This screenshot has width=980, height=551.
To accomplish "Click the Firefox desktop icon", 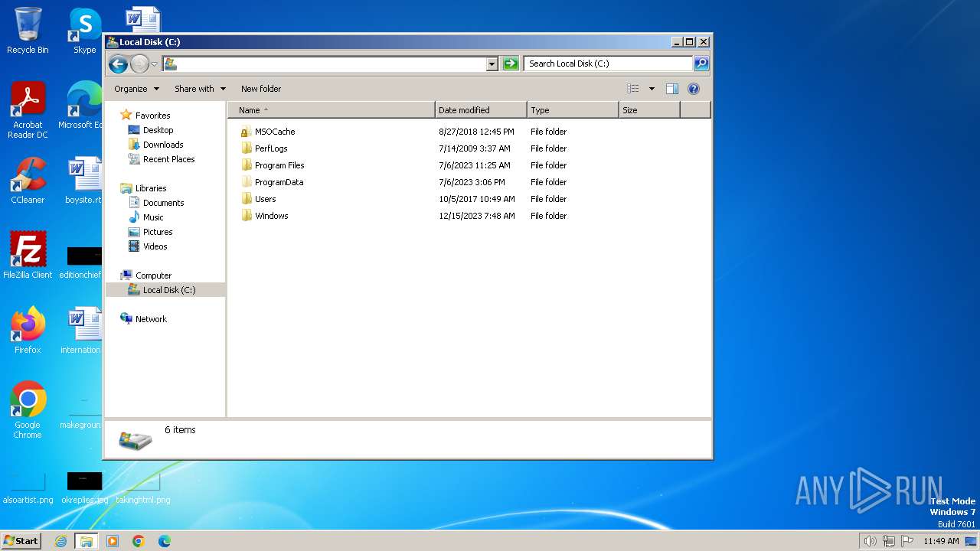I will [x=28, y=331].
